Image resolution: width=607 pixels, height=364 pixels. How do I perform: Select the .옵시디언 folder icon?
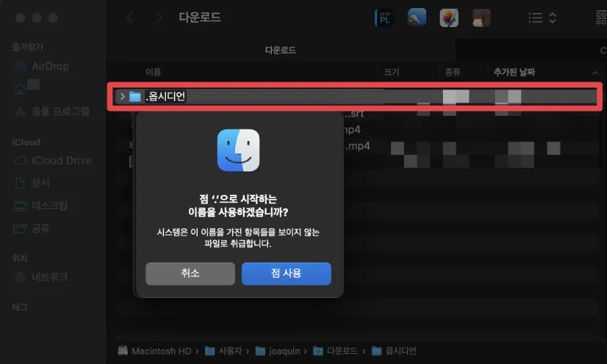tap(135, 96)
